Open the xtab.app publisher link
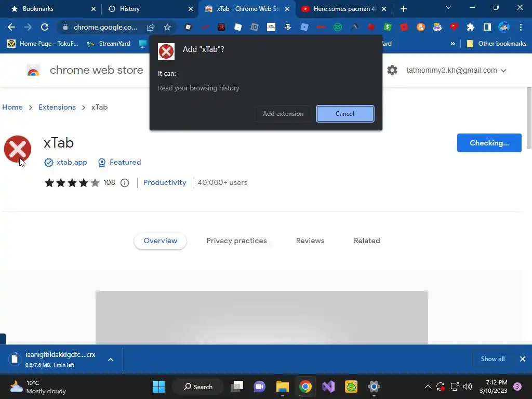Screen dimensions: 532x399 pyautogui.click(x=65, y=163)
